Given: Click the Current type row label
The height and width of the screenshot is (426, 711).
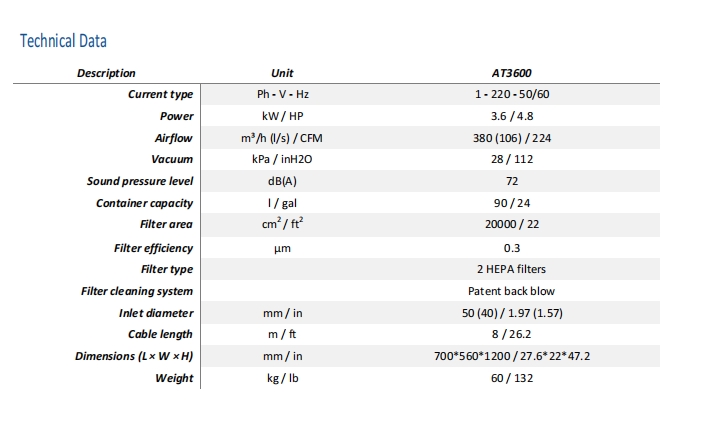Looking at the screenshot, I should 161,94.
